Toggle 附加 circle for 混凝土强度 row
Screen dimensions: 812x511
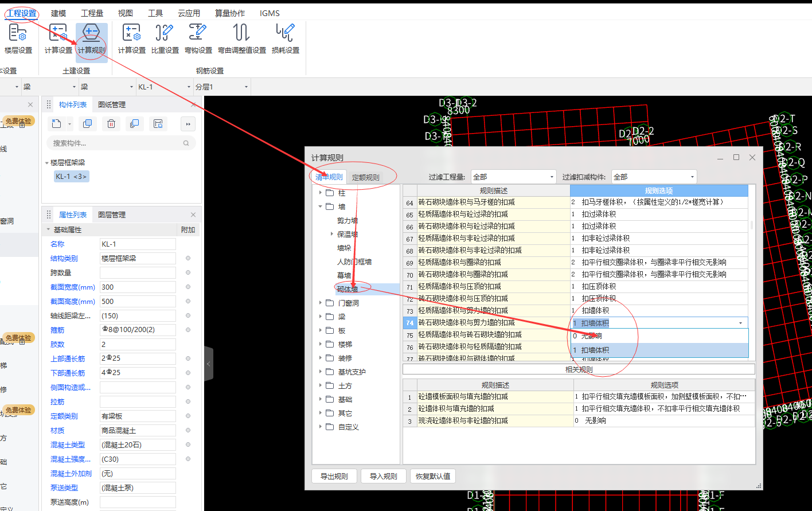(x=188, y=459)
